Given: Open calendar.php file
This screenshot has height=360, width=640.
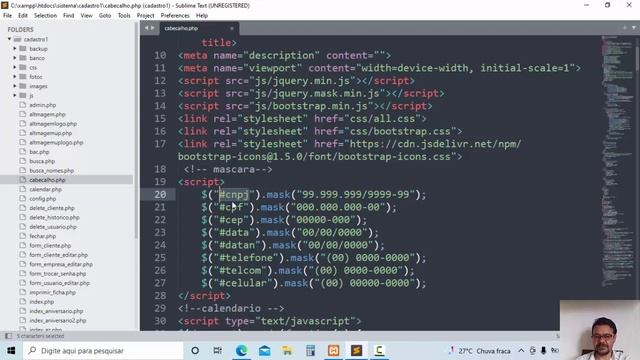Looking at the screenshot, I should coord(45,189).
